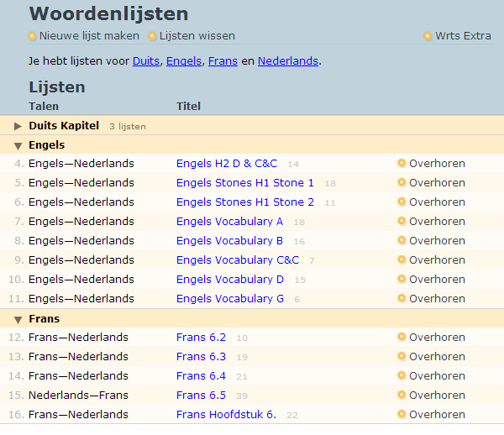
Task: Click word count 22 beside Frans Hoofdstuk 6.
Action: point(292,415)
